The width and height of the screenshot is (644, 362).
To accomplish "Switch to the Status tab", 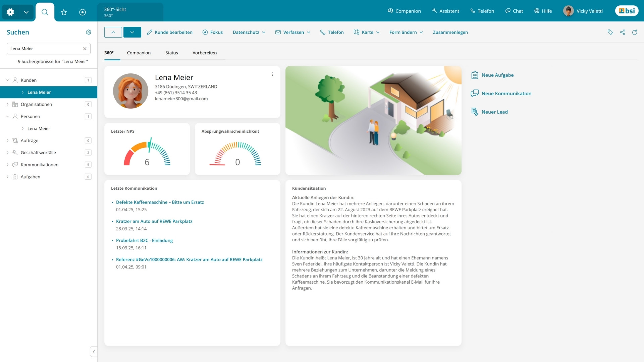I will click(x=171, y=53).
